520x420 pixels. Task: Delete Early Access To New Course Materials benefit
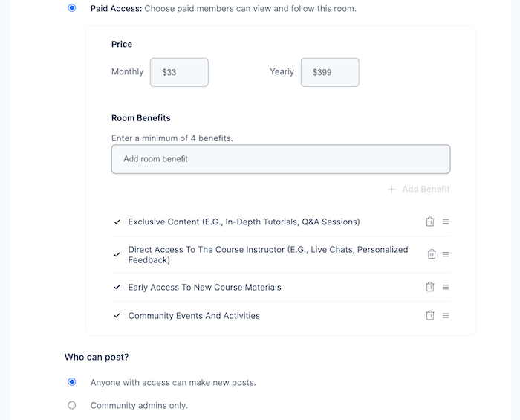429,287
